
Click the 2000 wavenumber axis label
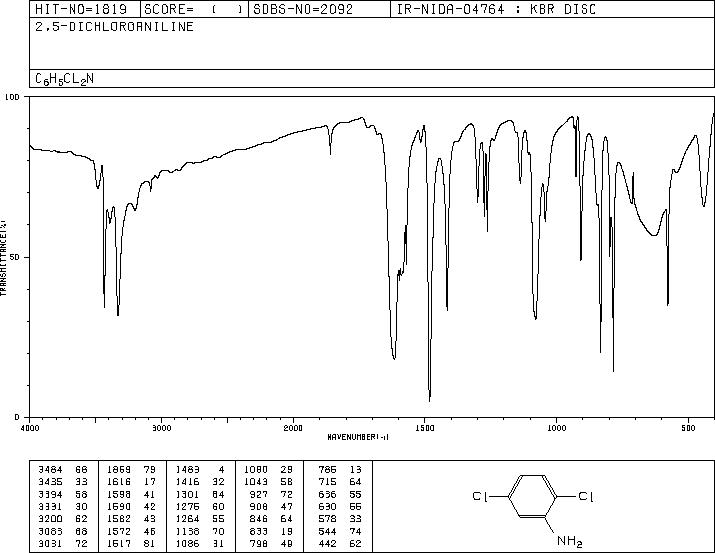[x=293, y=428]
